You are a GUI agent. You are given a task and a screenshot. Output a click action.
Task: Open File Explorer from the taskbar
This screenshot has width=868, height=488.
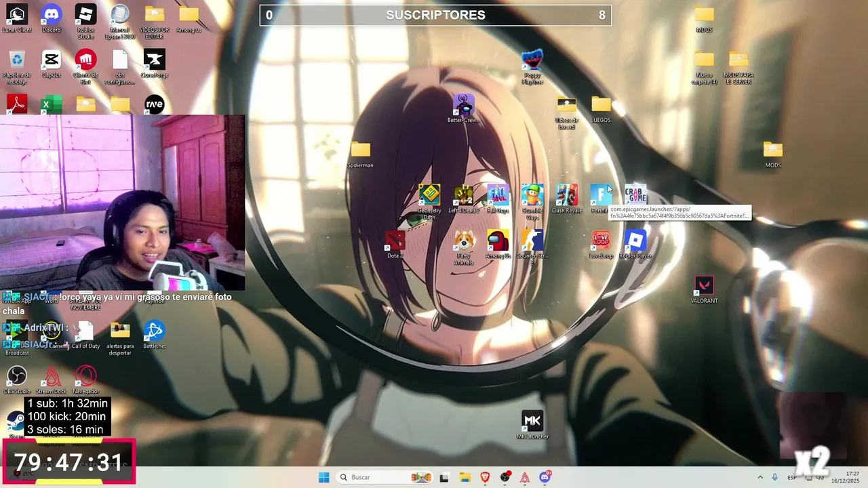tap(465, 477)
